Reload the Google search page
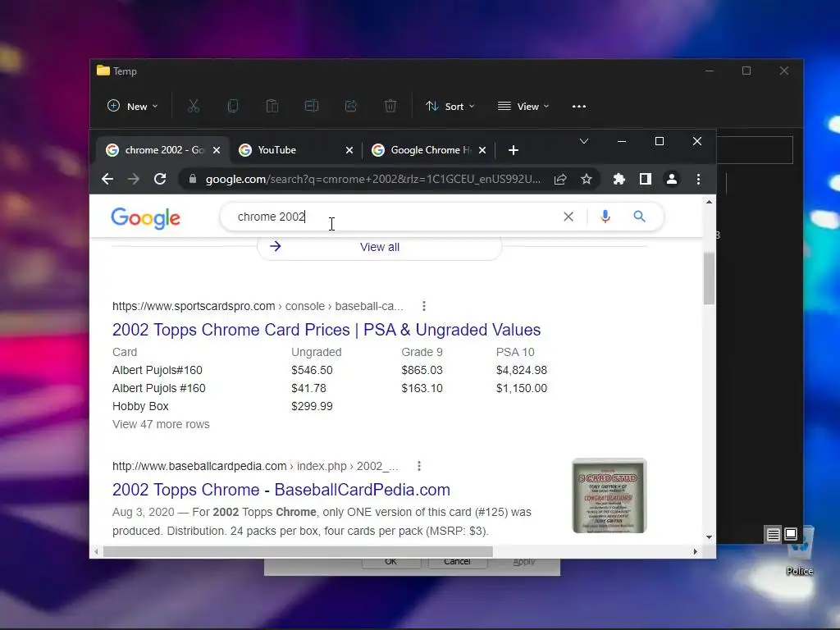Image resolution: width=840 pixels, height=630 pixels. tap(160, 179)
